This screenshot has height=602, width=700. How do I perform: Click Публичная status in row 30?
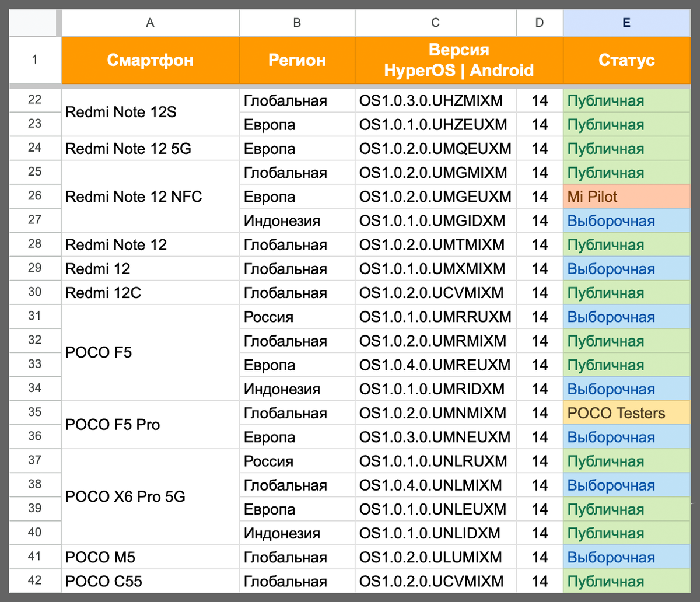[x=626, y=293]
